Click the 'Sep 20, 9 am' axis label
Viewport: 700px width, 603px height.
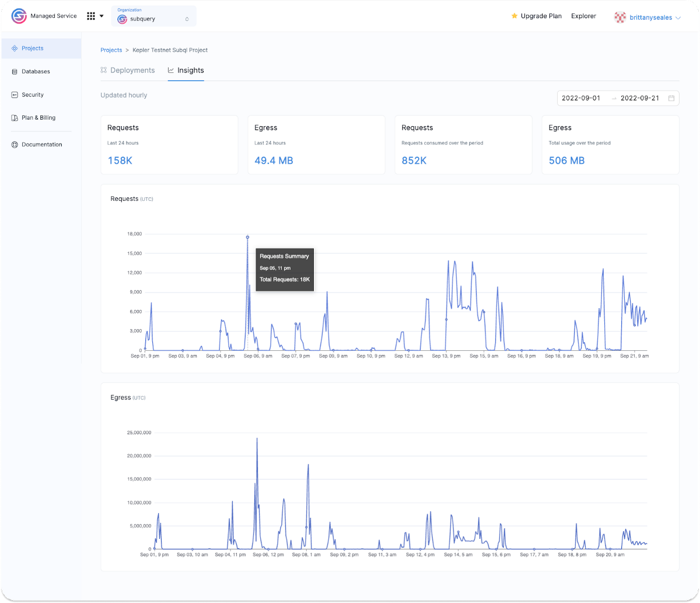tap(610, 555)
